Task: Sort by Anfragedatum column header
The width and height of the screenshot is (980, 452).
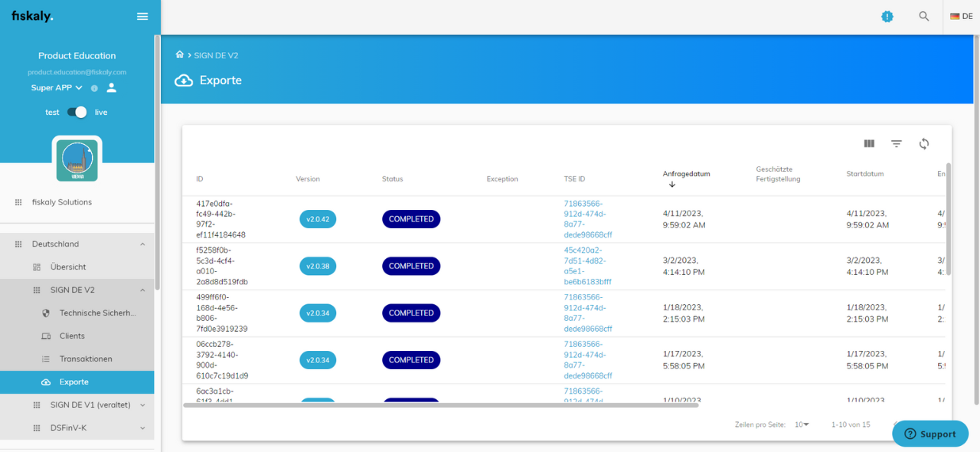Action: (686, 174)
